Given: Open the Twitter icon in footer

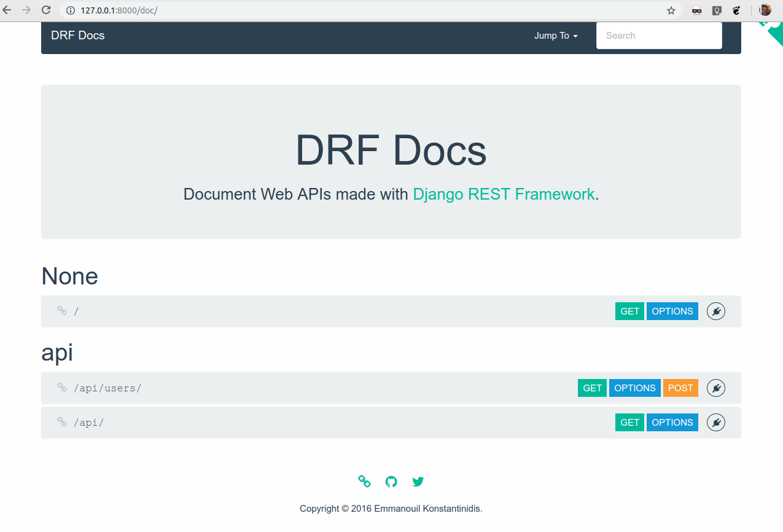Looking at the screenshot, I should [418, 482].
